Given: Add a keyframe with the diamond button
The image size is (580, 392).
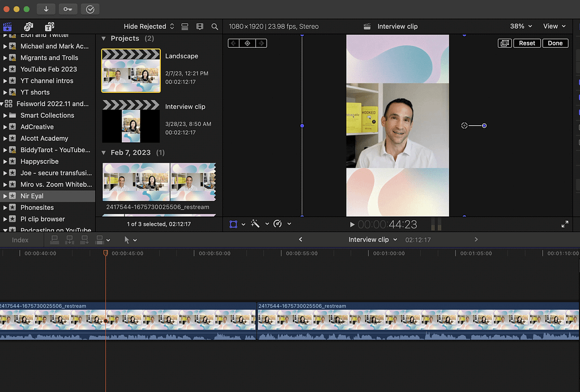Looking at the screenshot, I should pos(247,43).
